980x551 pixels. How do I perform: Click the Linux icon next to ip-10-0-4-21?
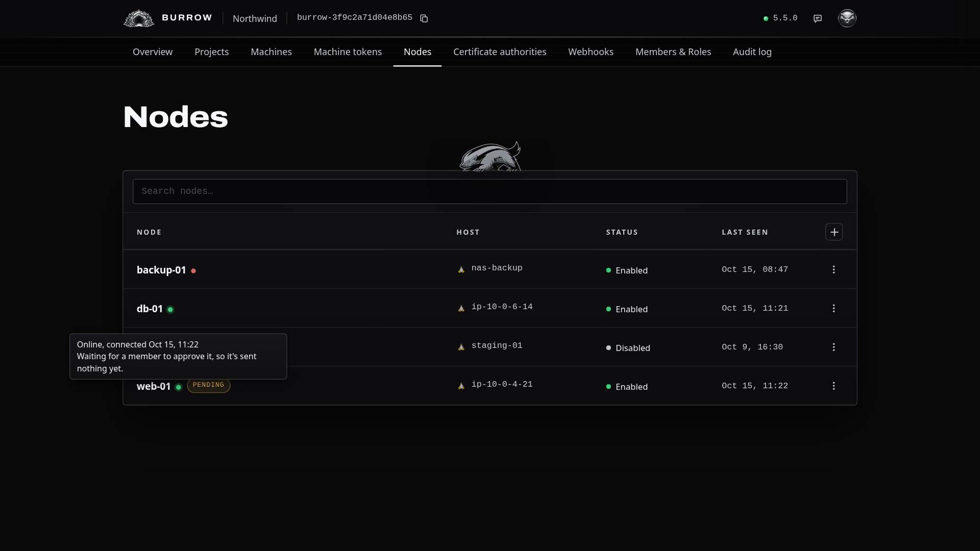pos(461,386)
